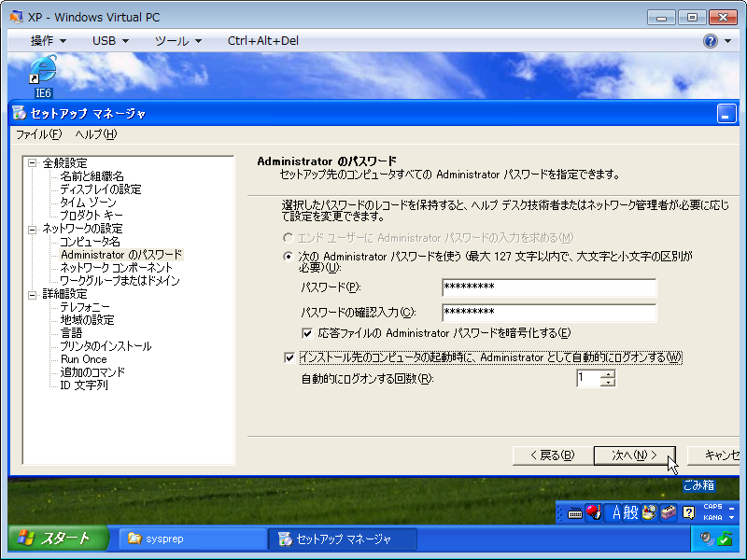Screen dimensions: 747x560
Task: Select the end-user prompt for password radio button
Action: click(288, 238)
